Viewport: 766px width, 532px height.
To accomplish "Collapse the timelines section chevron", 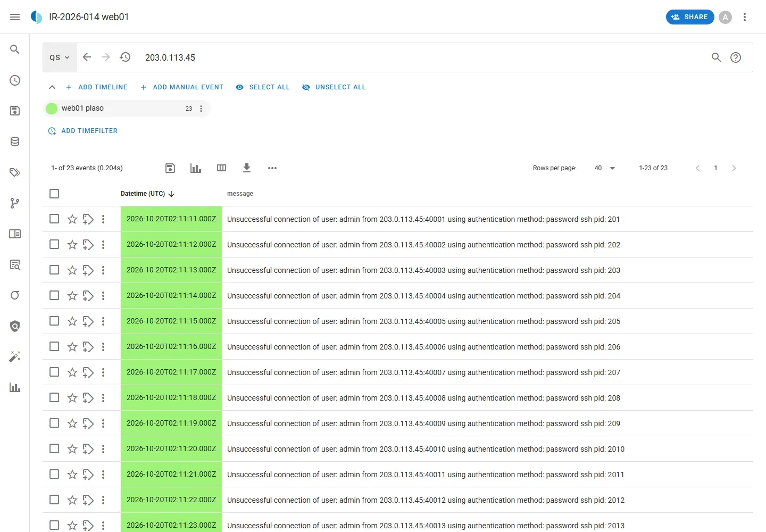I will point(52,87).
